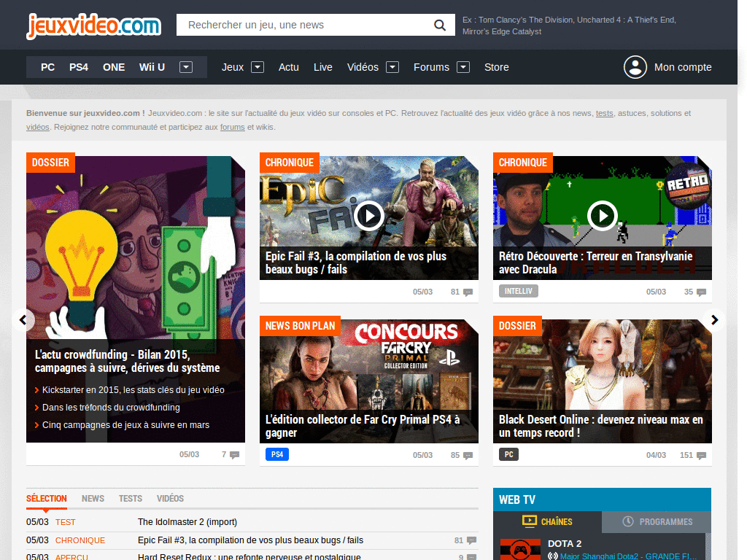The height and width of the screenshot is (560, 747).
Task: Click the search magnifying glass icon
Action: [x=440, y=25]
